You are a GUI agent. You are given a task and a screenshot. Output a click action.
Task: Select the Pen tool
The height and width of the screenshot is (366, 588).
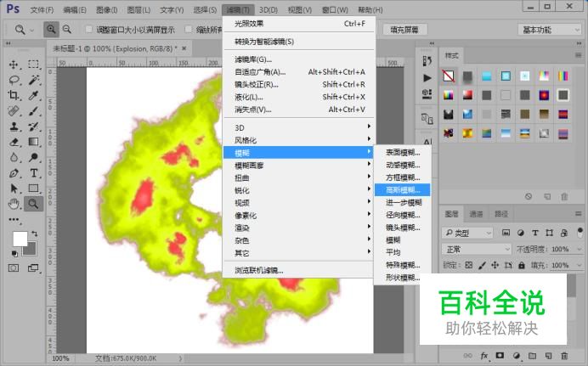tap(14, 173)
